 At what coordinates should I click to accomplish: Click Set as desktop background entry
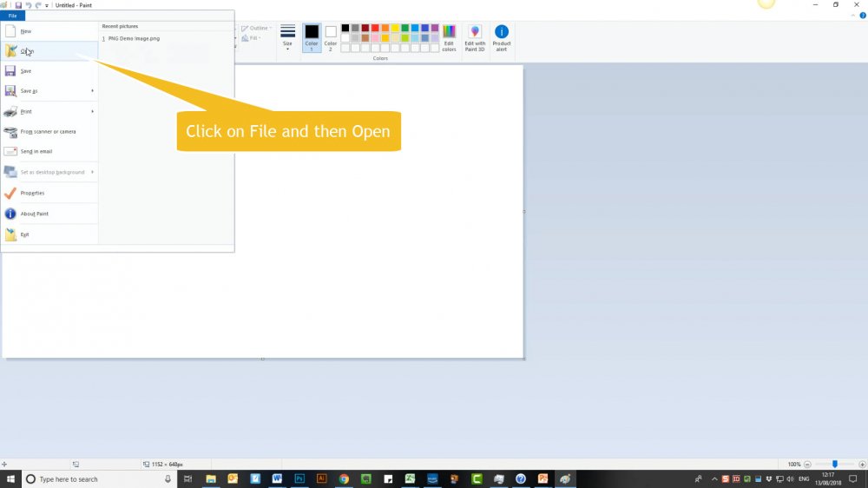[44, 172]
